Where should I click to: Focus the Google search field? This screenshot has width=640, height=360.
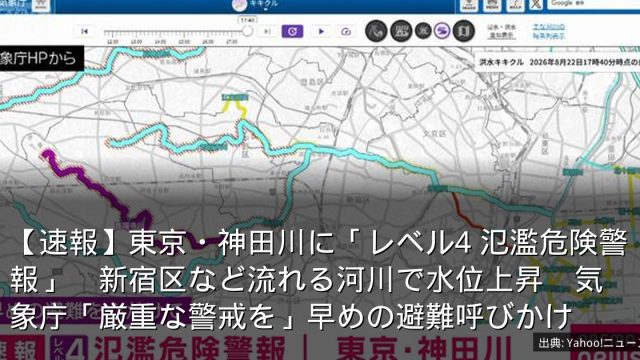pos(593,4)
